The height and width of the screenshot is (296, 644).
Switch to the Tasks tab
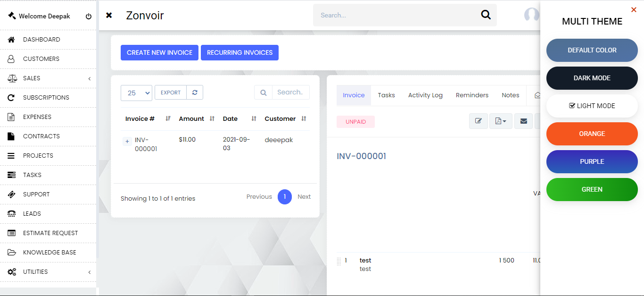386,95
